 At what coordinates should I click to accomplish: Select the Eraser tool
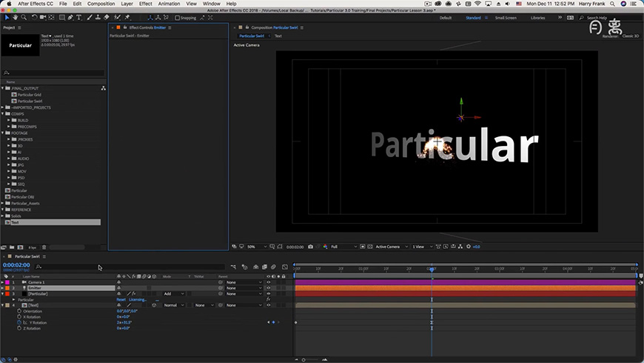tap(107, 18)
